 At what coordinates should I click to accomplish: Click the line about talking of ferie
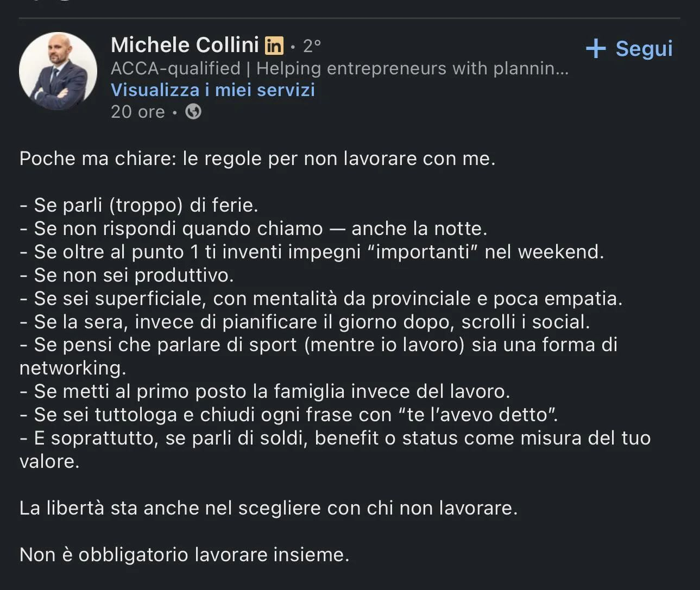coord(139,205)
